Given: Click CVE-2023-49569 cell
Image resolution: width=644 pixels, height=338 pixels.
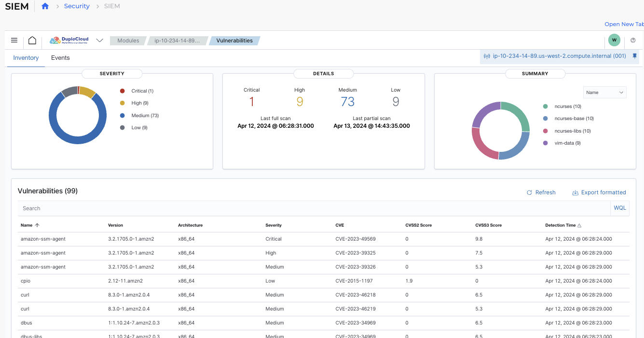Looking at the screenshot, I should 356,239.
